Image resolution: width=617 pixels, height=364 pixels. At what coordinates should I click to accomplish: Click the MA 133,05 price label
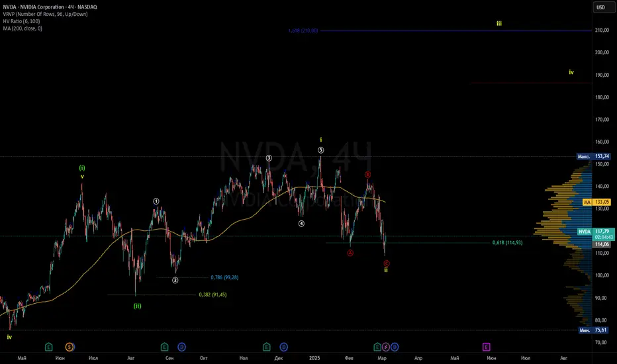tap(596, 202)
